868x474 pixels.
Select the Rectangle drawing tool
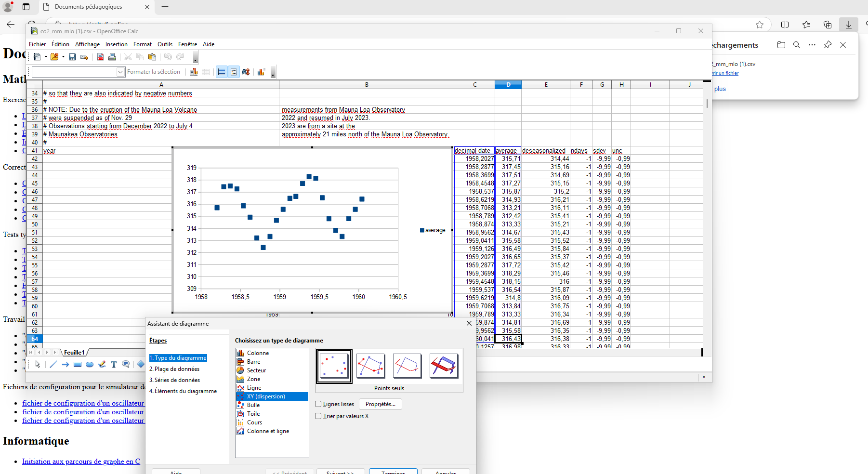point(78,364)
